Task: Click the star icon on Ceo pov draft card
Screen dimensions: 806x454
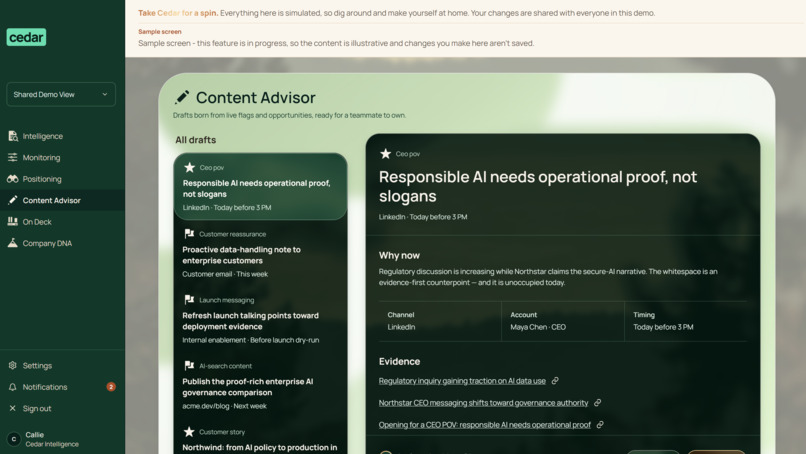Action: [x=190, y=167]
